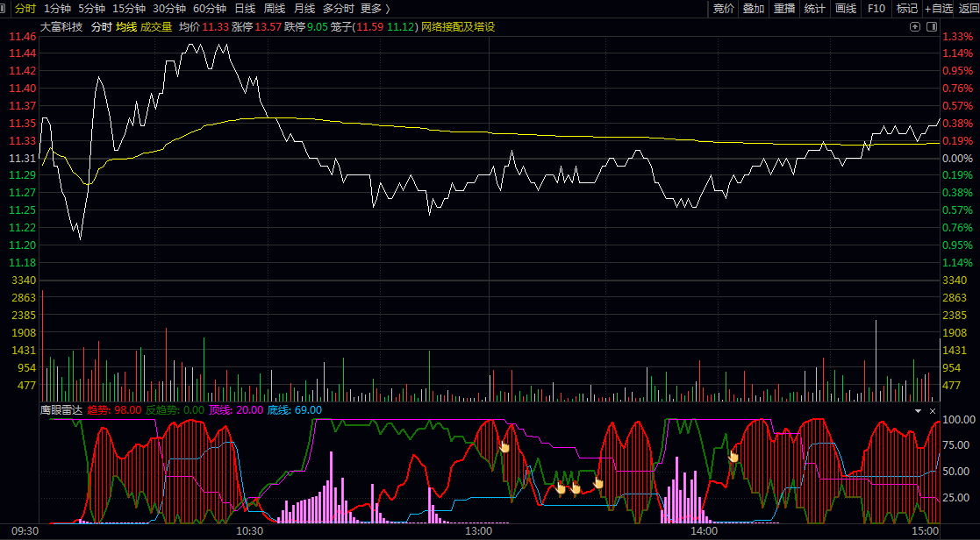The image size is (980, 540).
Task: Click the hand signal marker after 14:00
Action: 733,455
